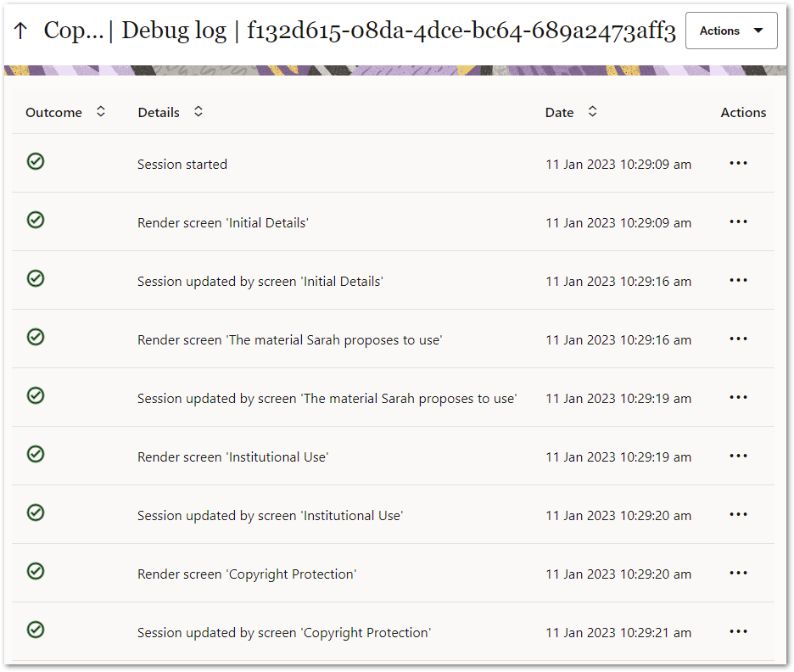Click the ellipsis for 'Session updated by screen Copyright Protection'

coord(738,631)
